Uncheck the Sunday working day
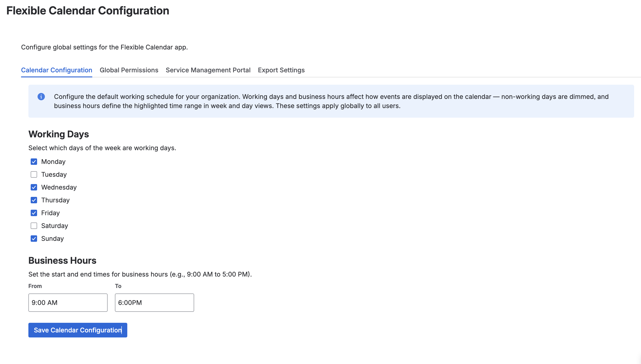Image resolution: width=641 pixels, height=364 pixels. point(34,239)
